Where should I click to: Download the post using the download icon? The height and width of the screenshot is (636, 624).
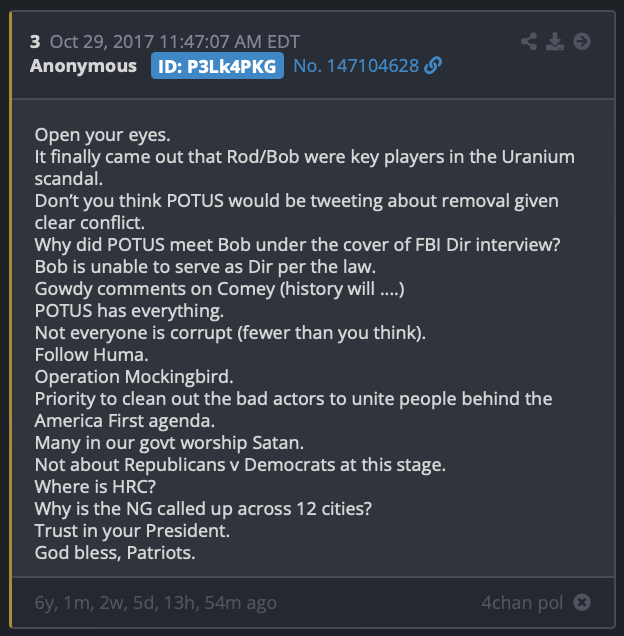coord(555,41)
